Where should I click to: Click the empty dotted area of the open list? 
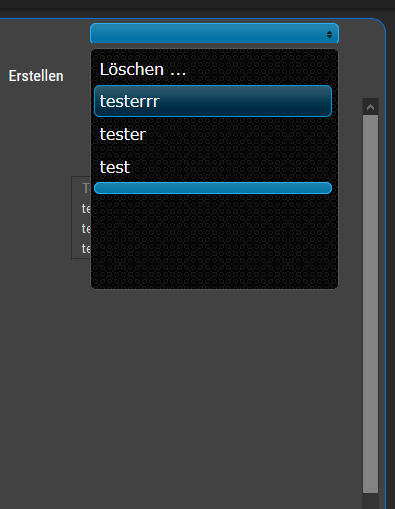pyautogui.click(x=214, y=241)
